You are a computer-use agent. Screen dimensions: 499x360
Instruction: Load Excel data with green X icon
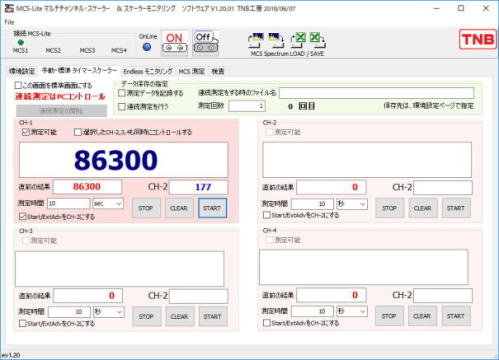[x=299, y=40]
